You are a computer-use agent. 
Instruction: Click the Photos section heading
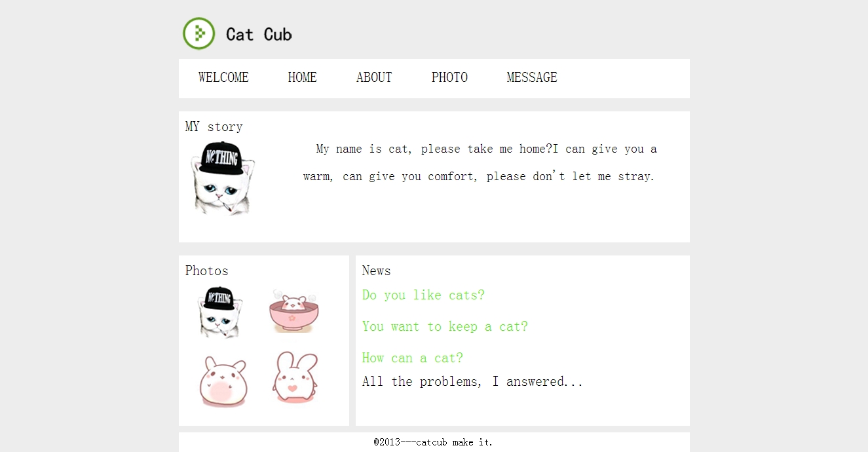[x=207, y=271]
